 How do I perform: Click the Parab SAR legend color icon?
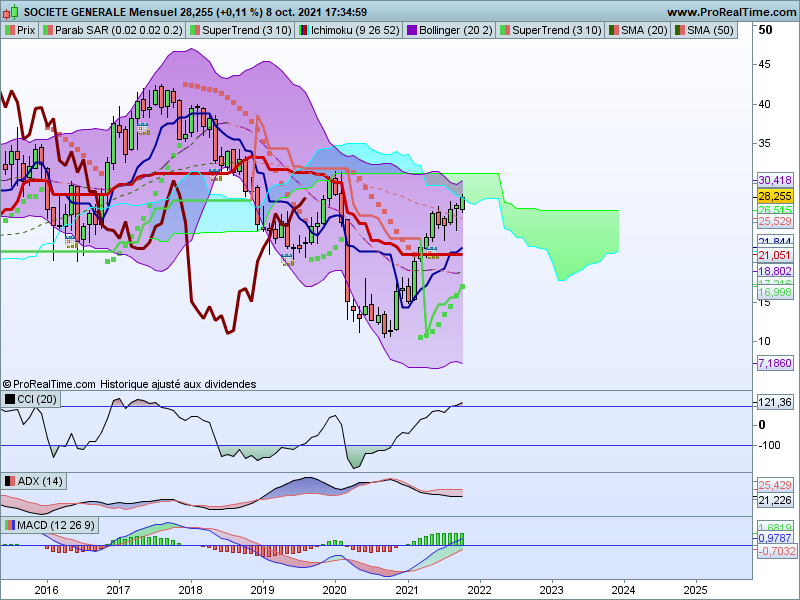click(x=47, y=30)
